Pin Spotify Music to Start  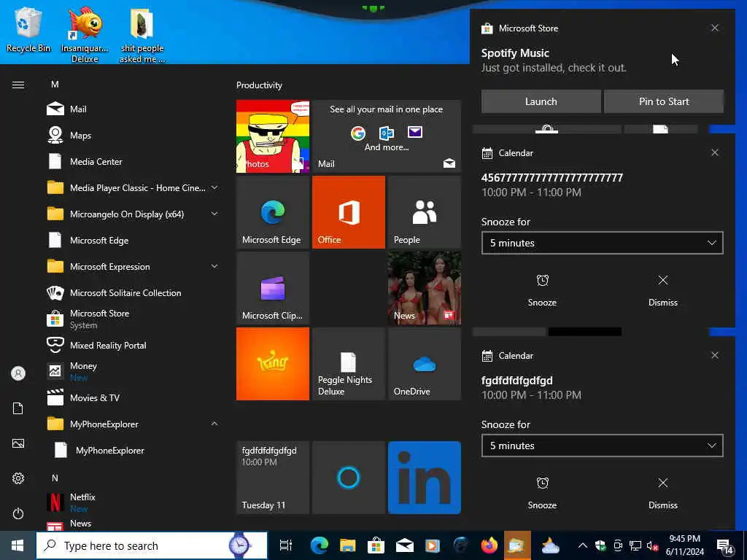point(664,101)
